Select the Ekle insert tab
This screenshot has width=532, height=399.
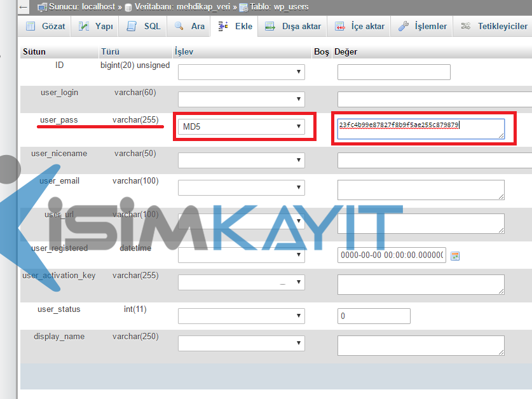pyautogui.click(x=235, y=26)
